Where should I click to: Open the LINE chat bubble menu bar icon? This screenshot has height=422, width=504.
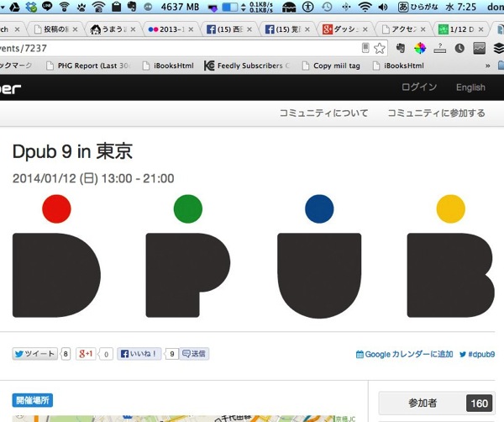click(x=47, y=7)
